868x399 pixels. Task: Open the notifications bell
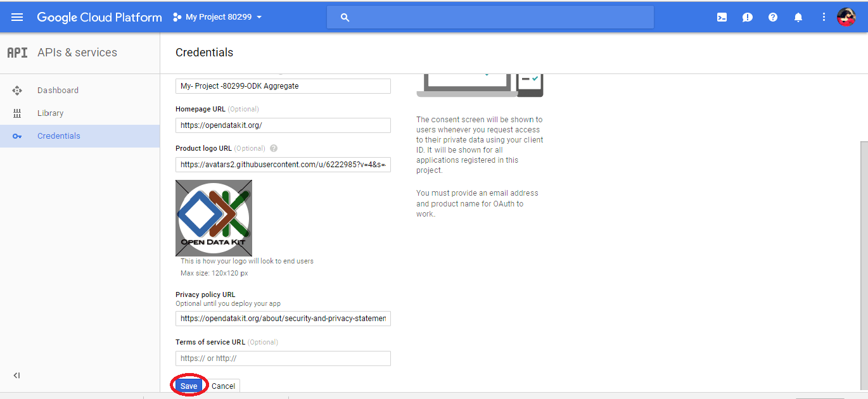pos(798,17)
